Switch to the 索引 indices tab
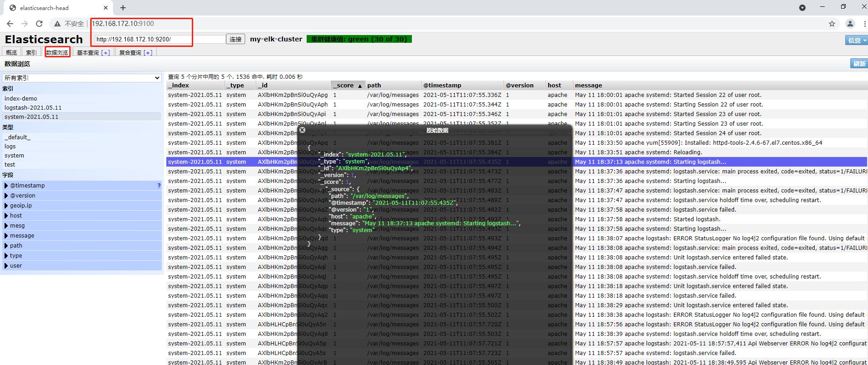Image resolution: width=868 pixels, height=365 pixels. [31, 52]
